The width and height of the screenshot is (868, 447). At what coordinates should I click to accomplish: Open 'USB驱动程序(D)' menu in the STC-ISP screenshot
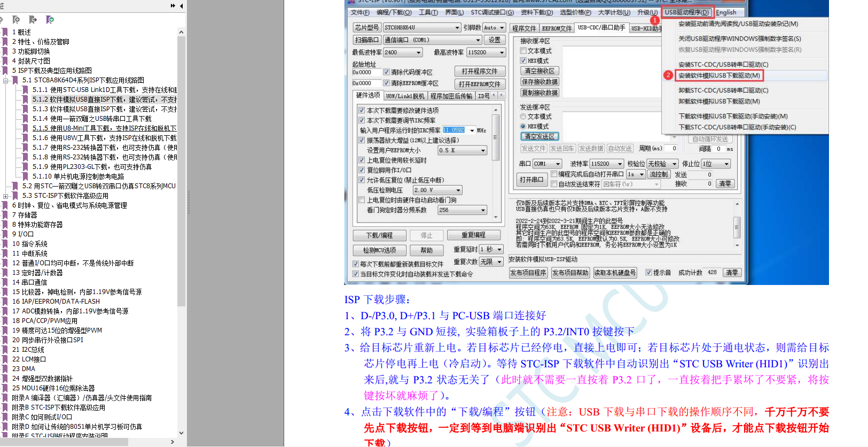coord(688,12)
